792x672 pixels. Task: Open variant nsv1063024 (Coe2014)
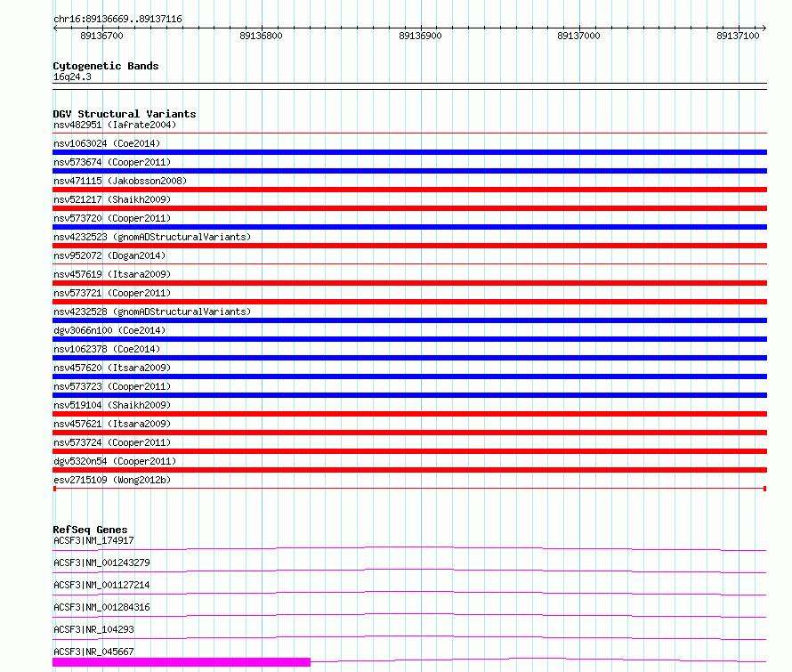[107, 143]
